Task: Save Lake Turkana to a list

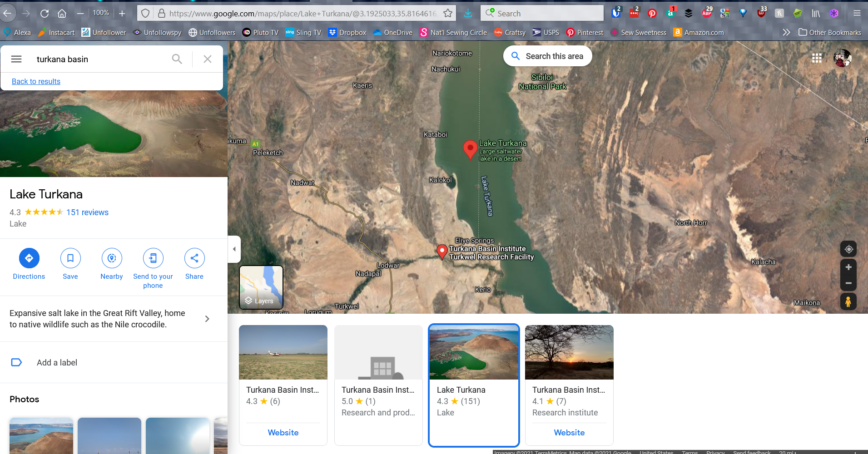Action: [x=70, y=264]
